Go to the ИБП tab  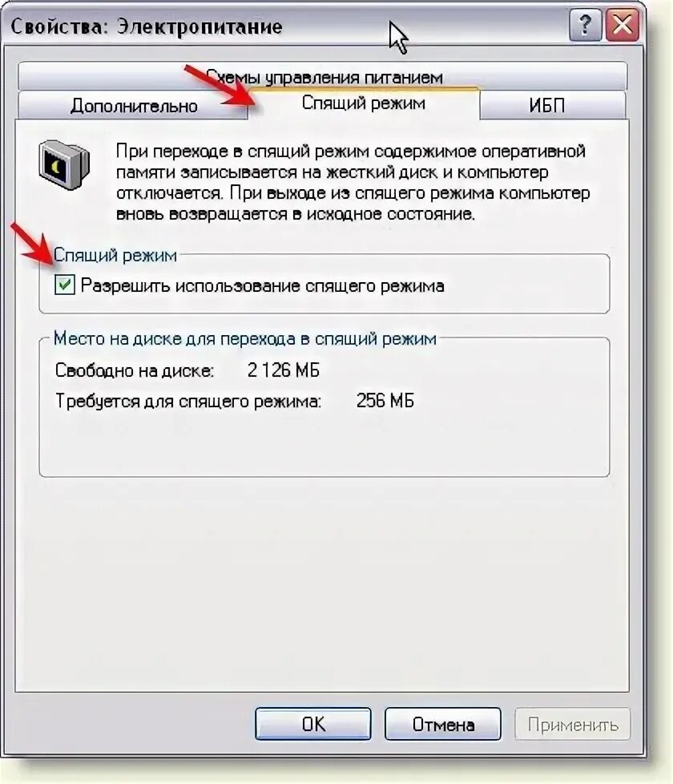point(547,106)
